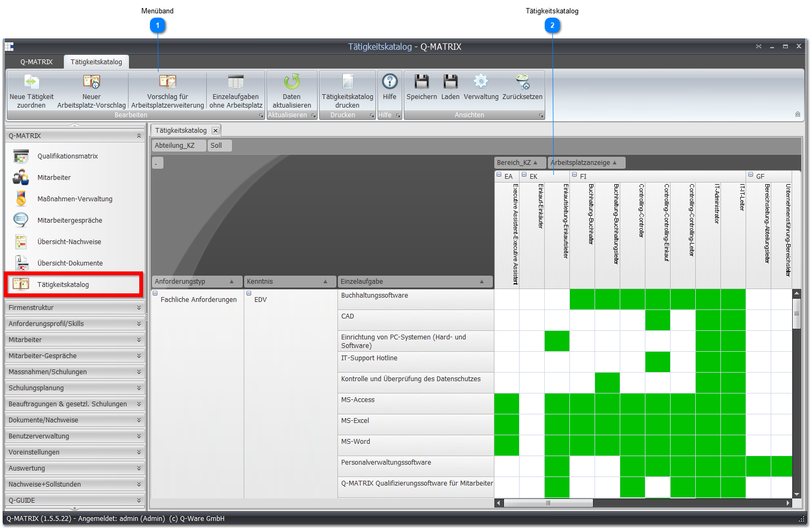Collapse the Q-MATRIX sidebar group
The height and width of the screenshot is (530, 812).
[139, 136]
